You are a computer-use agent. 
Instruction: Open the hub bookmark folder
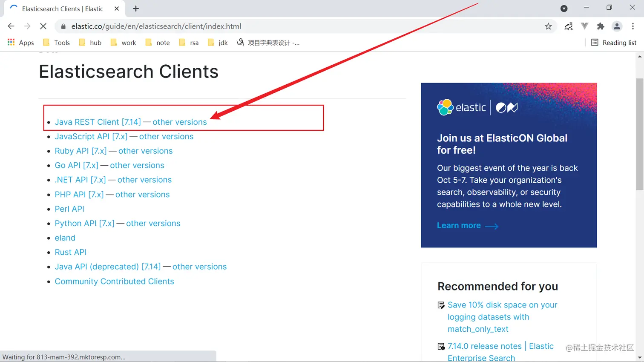pyautogui.click(x=90, y=43)
